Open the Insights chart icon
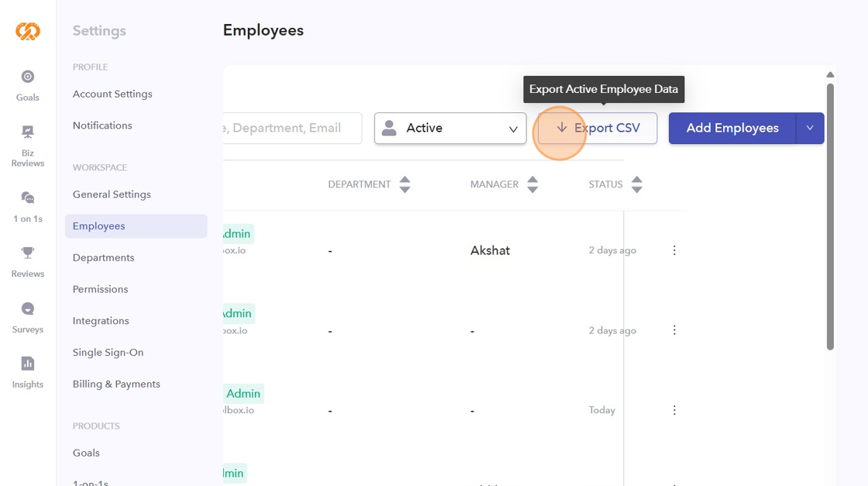Viewport: 868px width, 486px height. tap(28, 364)
